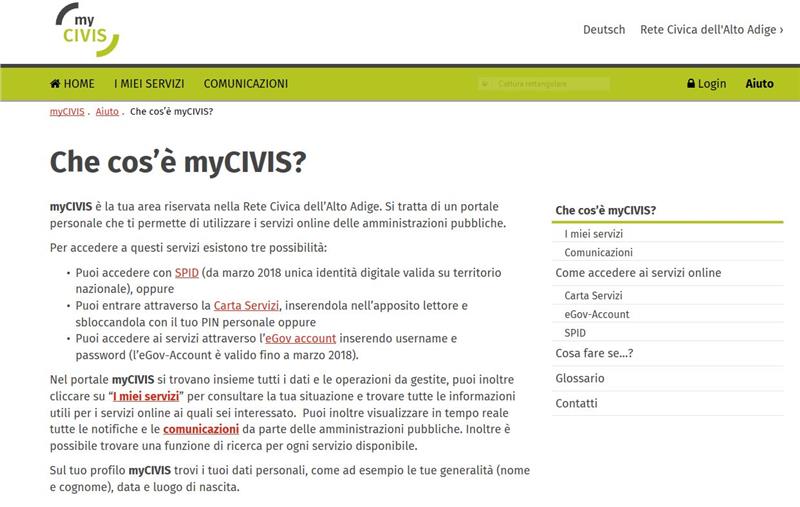
Task: Select Come accedere ai servizi online in sidebar
Action: (x=637, y=273)
